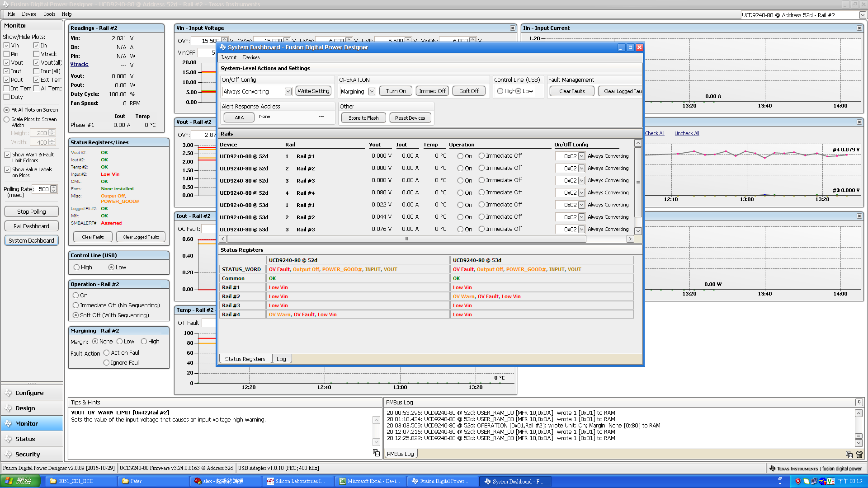The image size is (868, 488).
Task: Click the Write Setting button
Action: [313, 91]
